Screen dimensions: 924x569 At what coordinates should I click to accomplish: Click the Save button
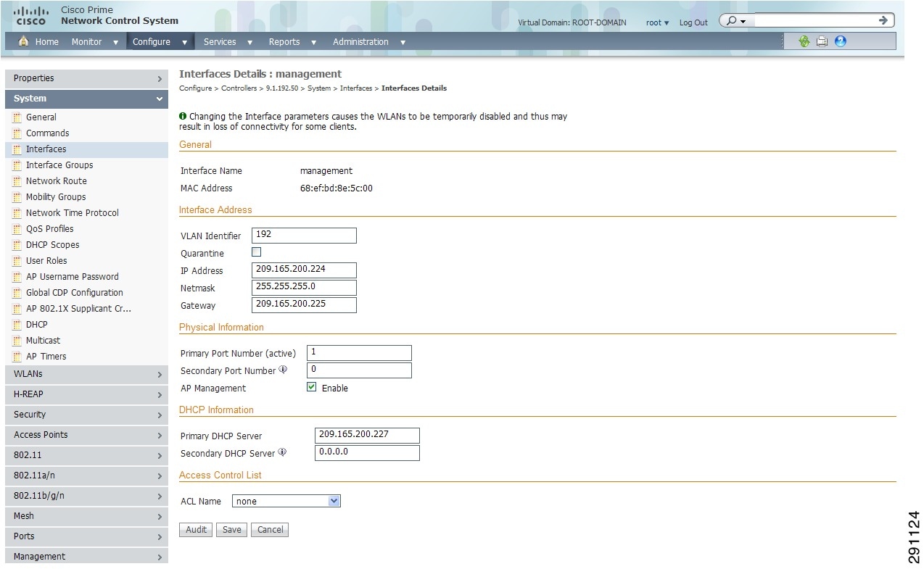coord(231,529)
